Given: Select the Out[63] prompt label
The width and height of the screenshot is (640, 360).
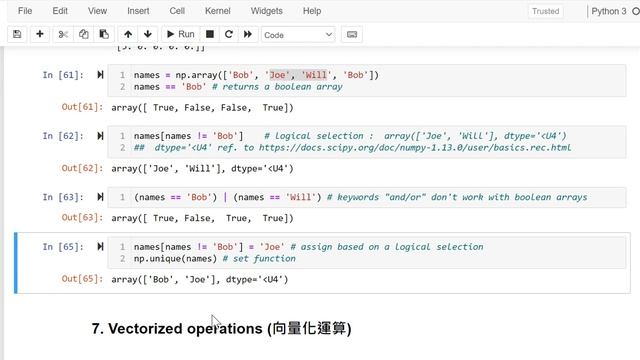Looking at the screenshot, I should click(x=82, y=218).
